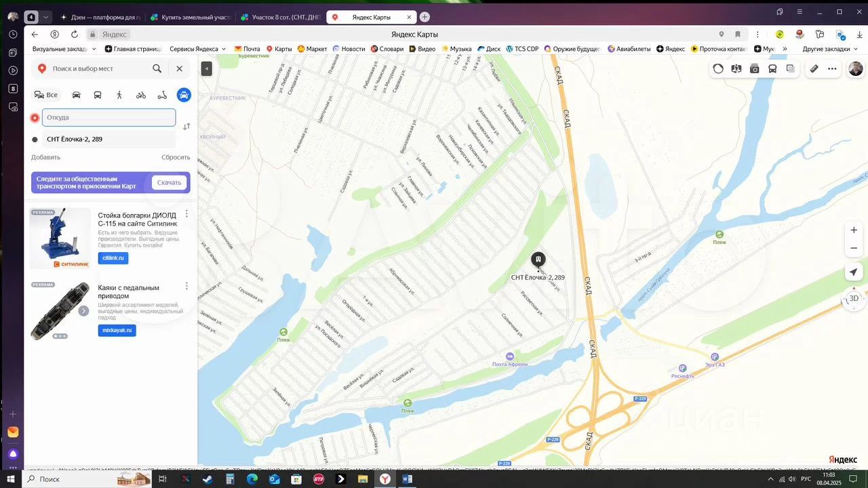868x488 pixels.
Task: Click the search magnifier icon in Maps
Action: pos(157,68)
